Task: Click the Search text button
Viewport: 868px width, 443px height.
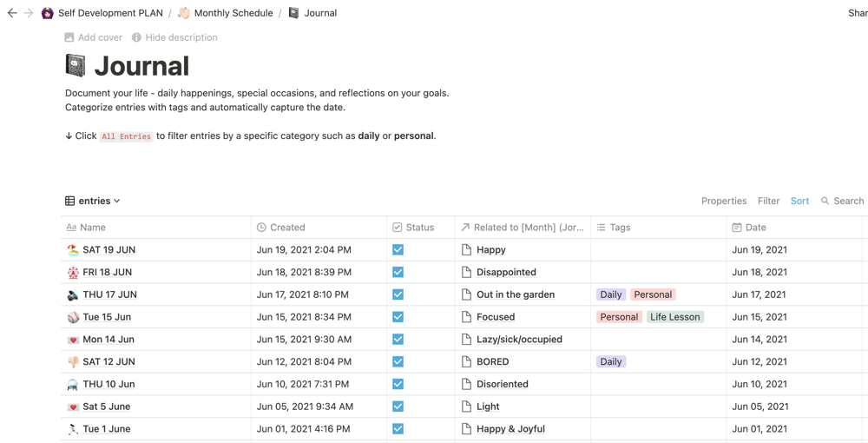Action: coord(849,201)
